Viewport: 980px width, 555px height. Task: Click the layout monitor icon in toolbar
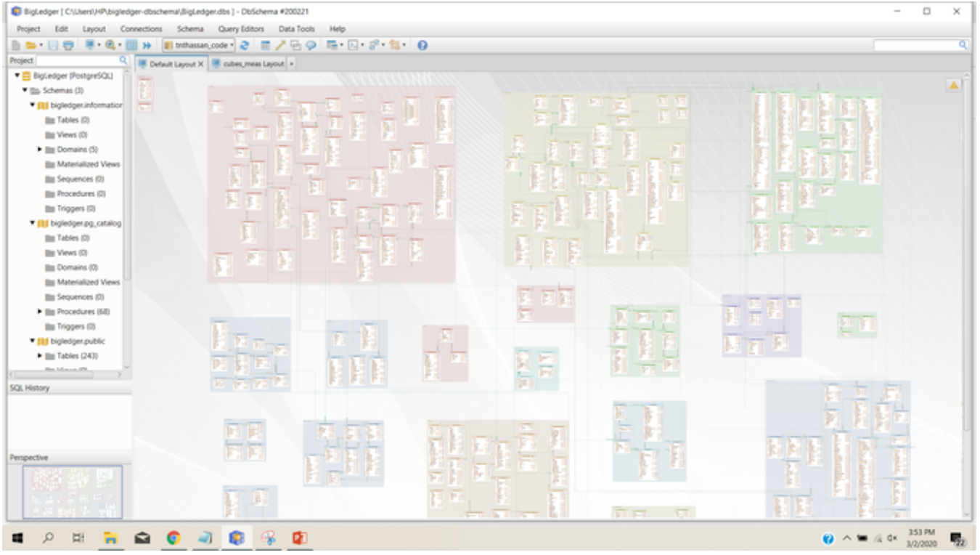point(90,45)
